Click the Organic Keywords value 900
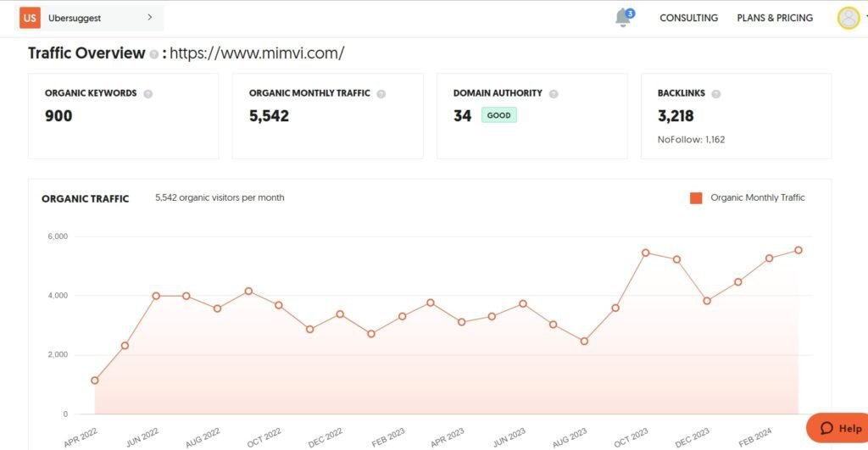This screenshot has height=450, width=868. [58, 116]
